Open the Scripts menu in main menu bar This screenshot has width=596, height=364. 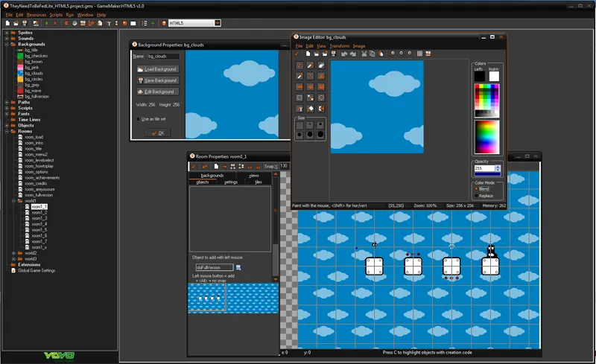(x=56, y=15)
